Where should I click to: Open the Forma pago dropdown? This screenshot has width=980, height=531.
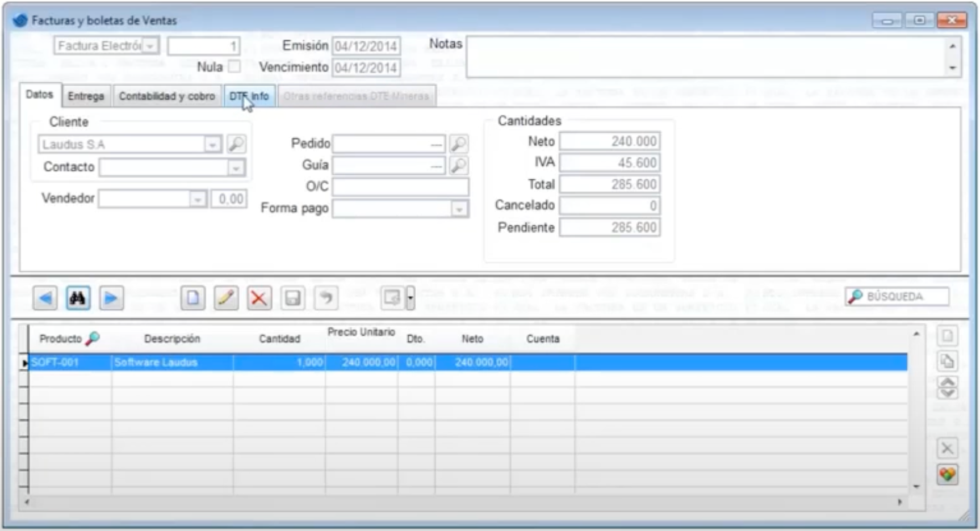click(459, 209)
